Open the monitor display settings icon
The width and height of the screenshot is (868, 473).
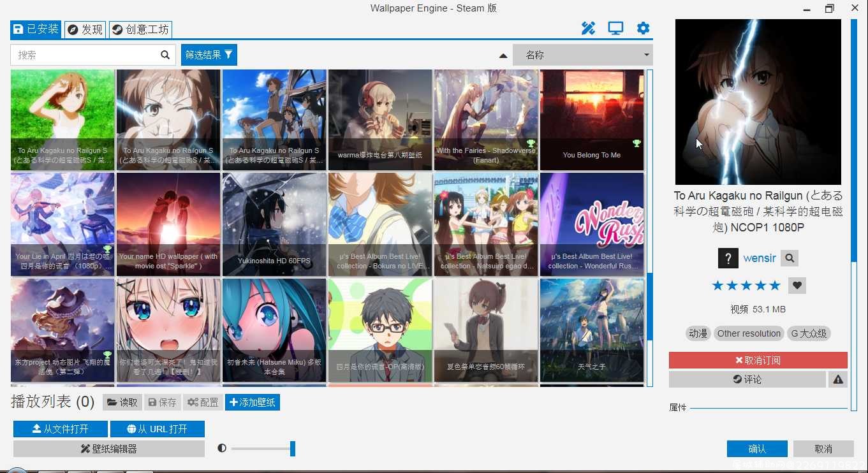tap(615, 28)
